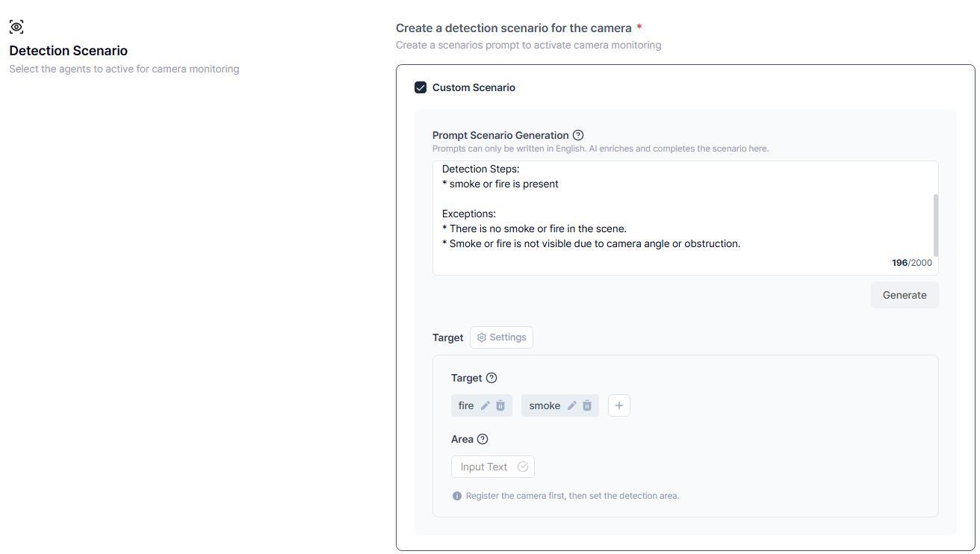Image resolution: width=980 pixels, height=554 pixels.
Task: Select the fire tag label
Action: (466, 405)
